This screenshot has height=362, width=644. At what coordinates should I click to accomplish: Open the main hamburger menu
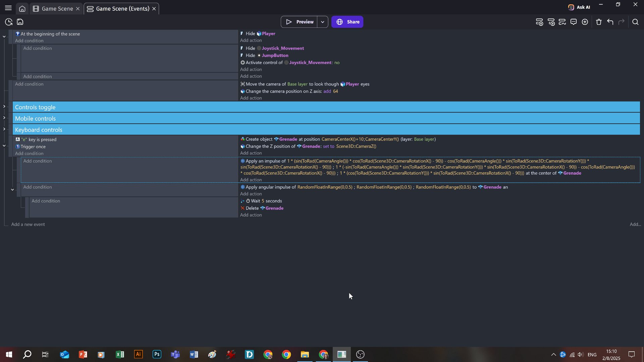tap(8, 8)
